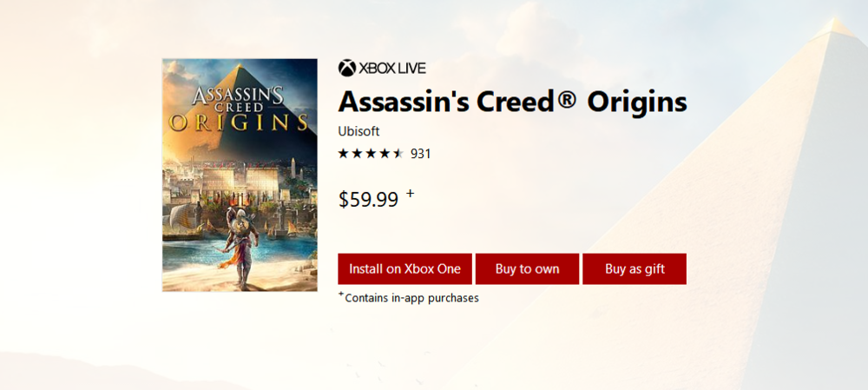Click the plus superscript beside the price
This screenshot has width=868, height=390.
tap(411, 193)
